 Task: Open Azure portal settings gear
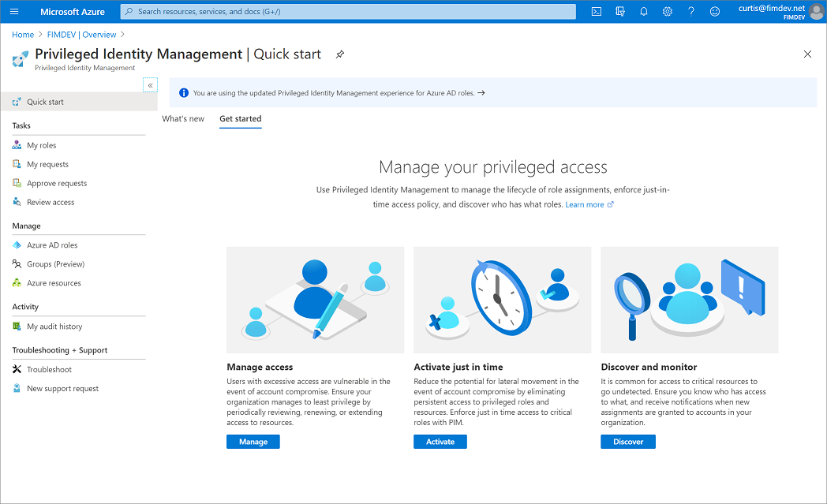click(x=667, y=11)
